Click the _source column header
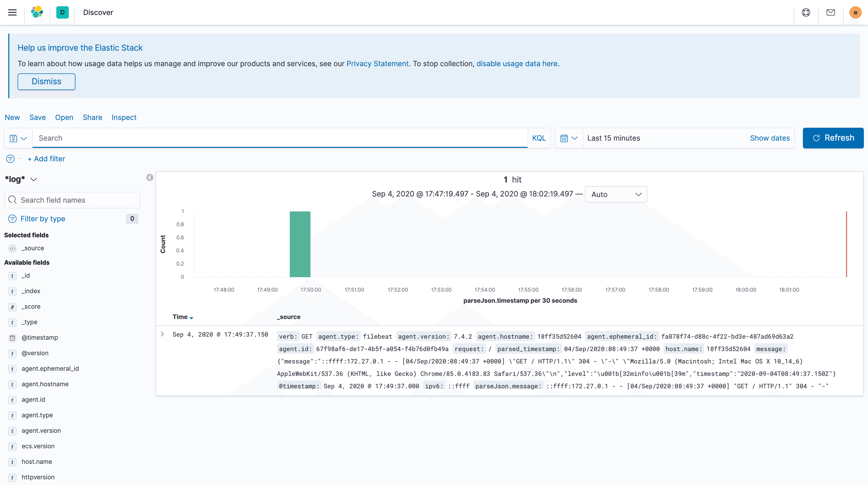 (289, 317)
